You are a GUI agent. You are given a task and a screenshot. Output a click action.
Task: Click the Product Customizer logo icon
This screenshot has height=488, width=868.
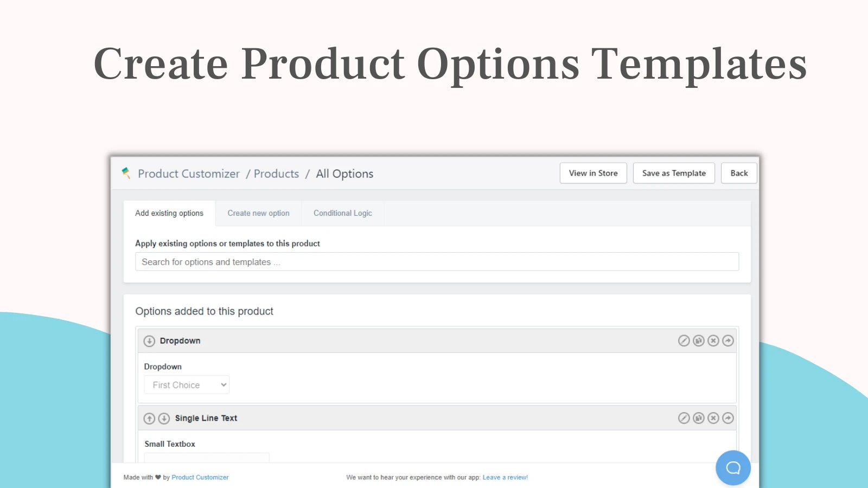coord(126,173)
